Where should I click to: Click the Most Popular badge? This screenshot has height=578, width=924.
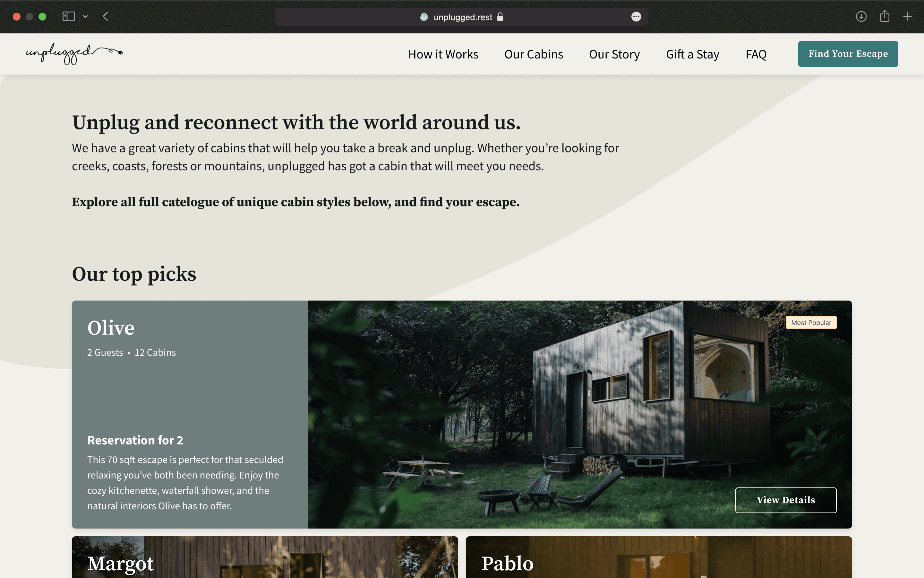pyautogui.click(x=811, y=323)
